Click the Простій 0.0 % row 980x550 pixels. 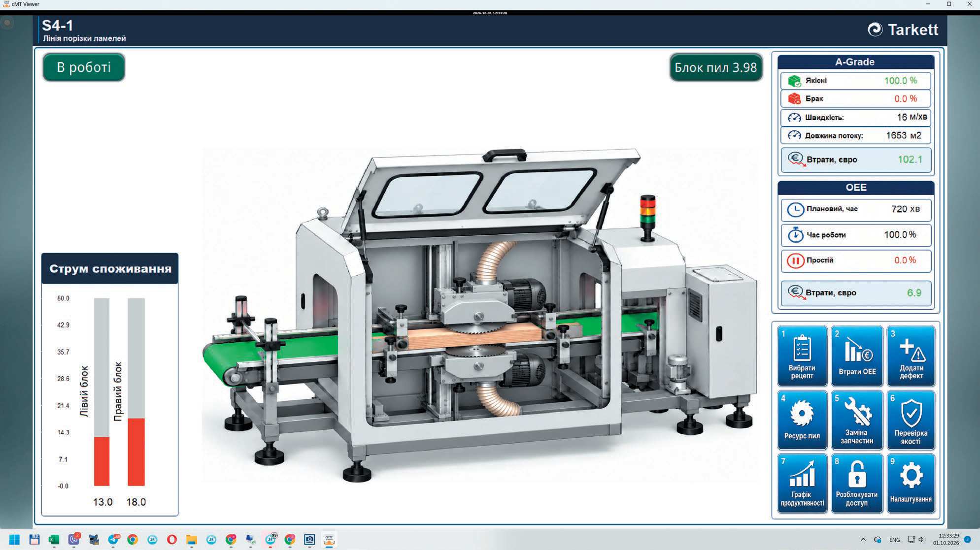(856, 260)
